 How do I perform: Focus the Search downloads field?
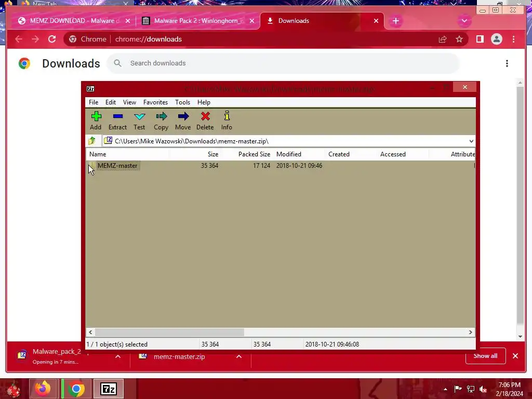click(283, 63)
